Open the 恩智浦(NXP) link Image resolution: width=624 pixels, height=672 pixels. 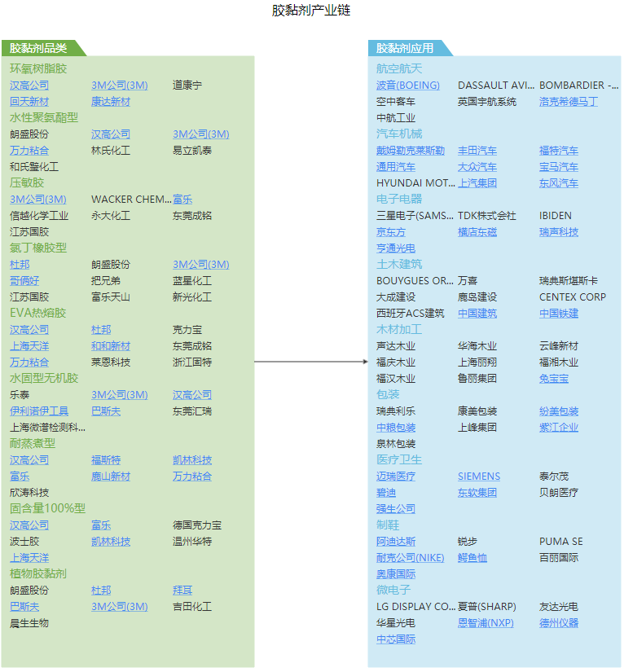(x=486, y=622)
